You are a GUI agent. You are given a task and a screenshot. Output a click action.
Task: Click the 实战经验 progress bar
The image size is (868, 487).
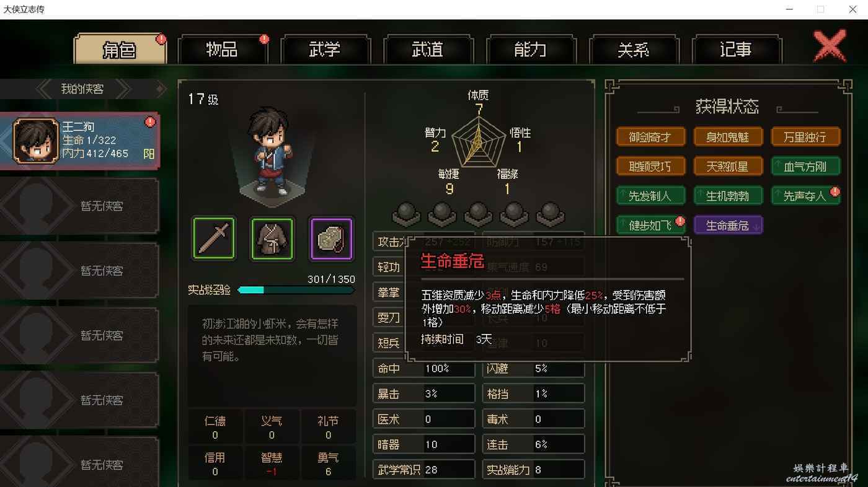tap(296, 289)
